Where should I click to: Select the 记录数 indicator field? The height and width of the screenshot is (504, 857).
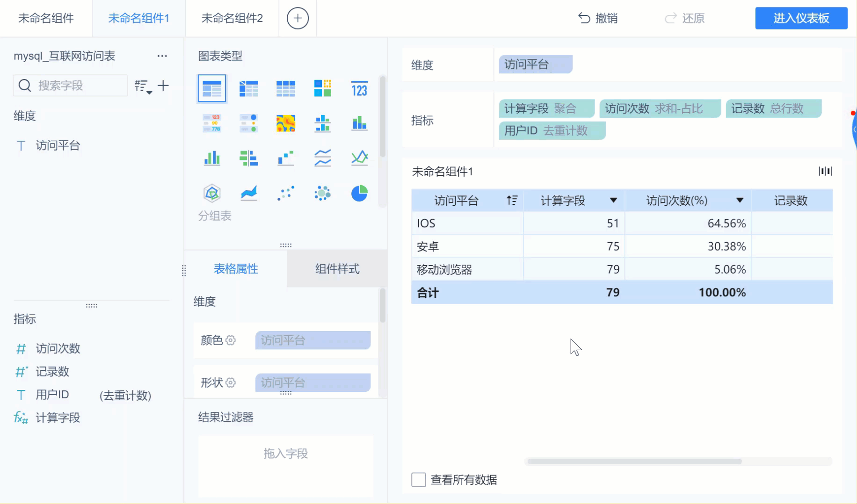tap(52, 372)
